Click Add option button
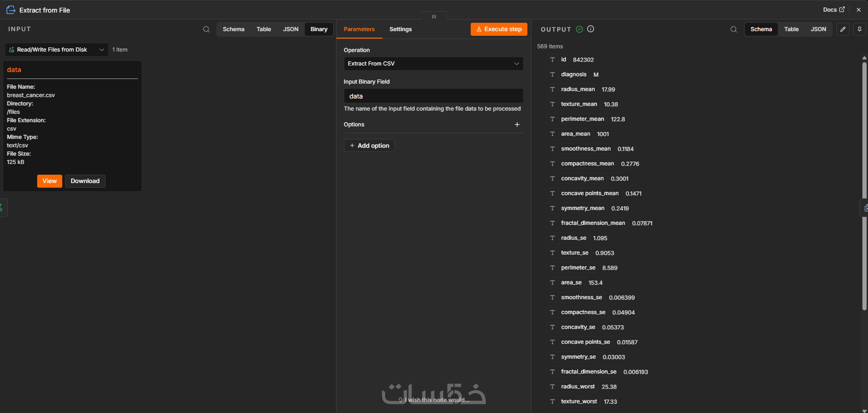Viewport: 868px width, 413px height. [369, 145]
